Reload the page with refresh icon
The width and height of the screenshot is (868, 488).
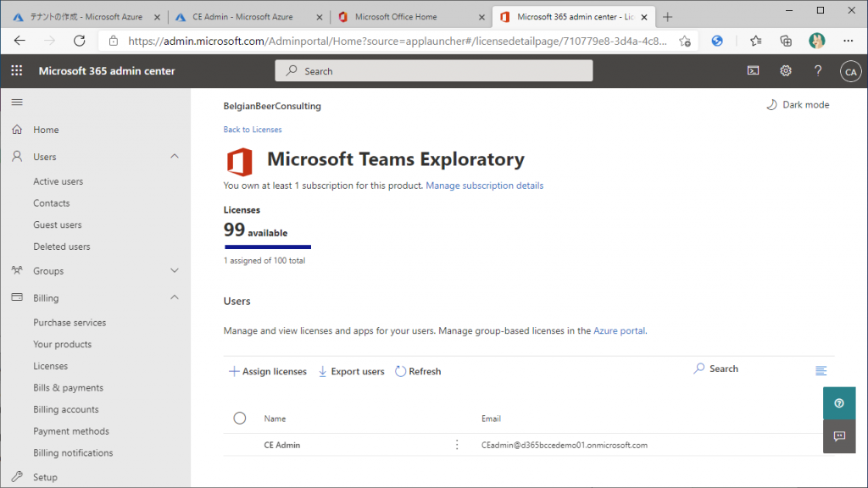coord(80,41)
